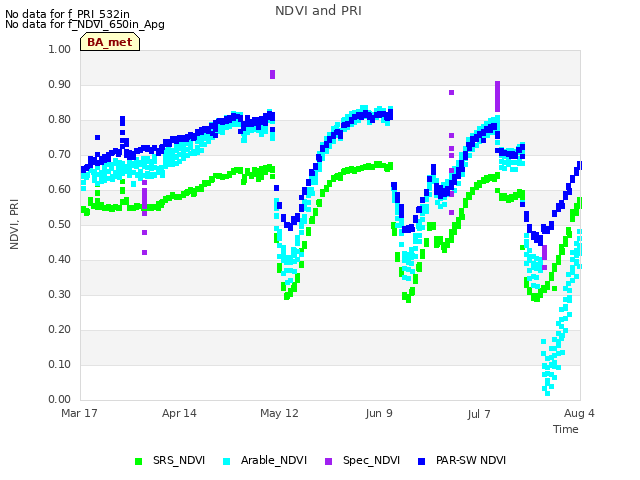Click the chart title 'NDVI and PRI'
640x480 pixels.
(x=318, y=11)
